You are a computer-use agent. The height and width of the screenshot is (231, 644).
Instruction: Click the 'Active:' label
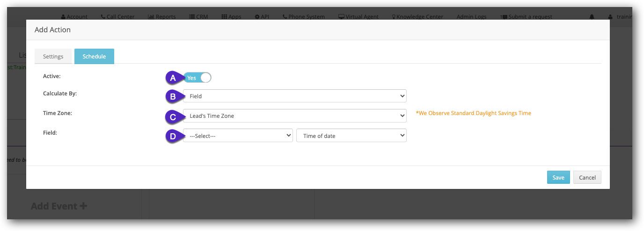pos(52,76)
